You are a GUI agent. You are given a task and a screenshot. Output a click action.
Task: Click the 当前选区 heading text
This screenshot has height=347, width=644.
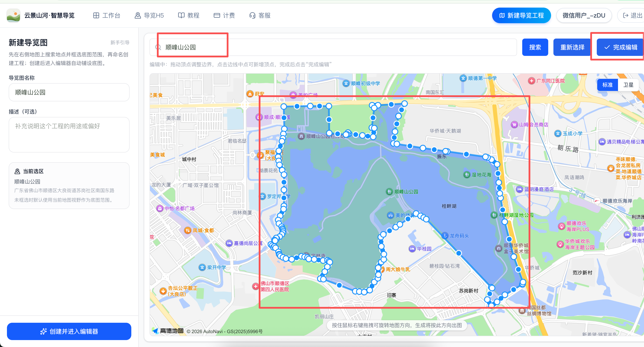(33, 171)
